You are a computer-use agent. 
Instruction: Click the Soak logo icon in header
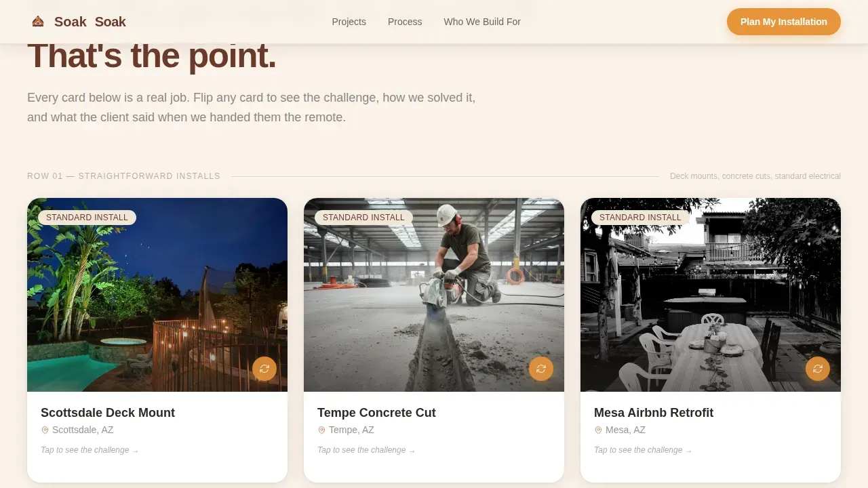click(38, 22)
